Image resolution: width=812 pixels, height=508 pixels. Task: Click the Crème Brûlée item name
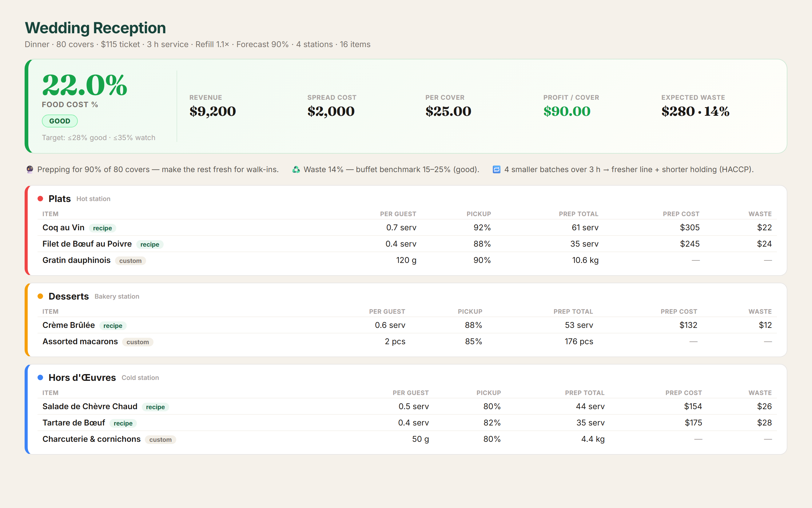[69, 325]
